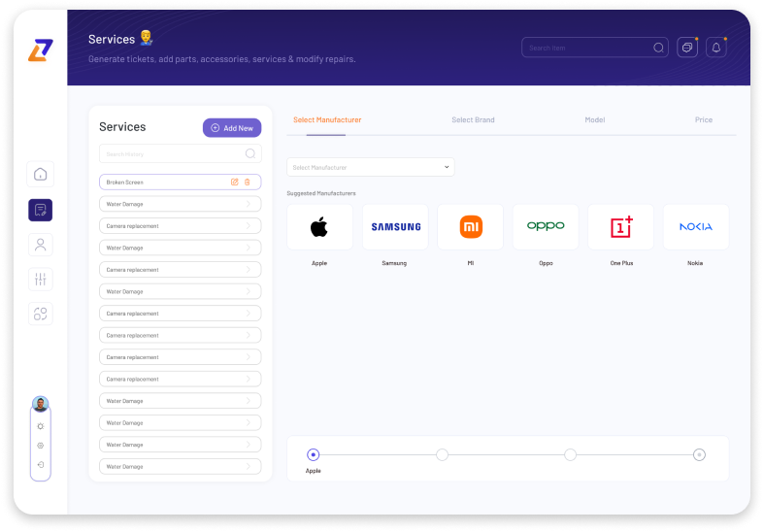Select the last step circle in progress tracker
Image resolution: width=764 pixels, height=532 pixels.
(699, 454)
